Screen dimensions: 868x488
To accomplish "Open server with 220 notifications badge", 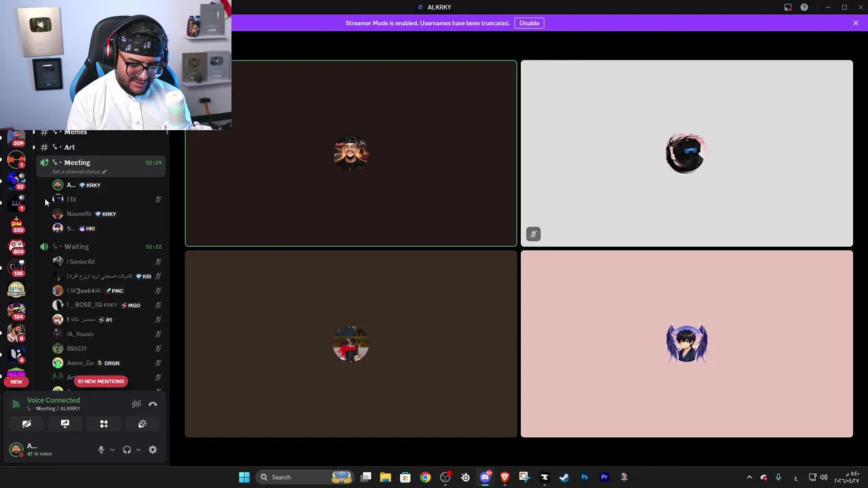I will click(16, 224).
